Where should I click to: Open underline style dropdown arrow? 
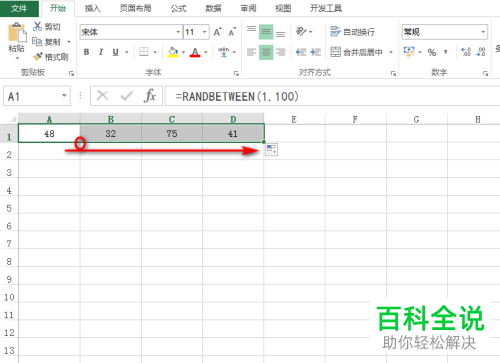(127, 52)
